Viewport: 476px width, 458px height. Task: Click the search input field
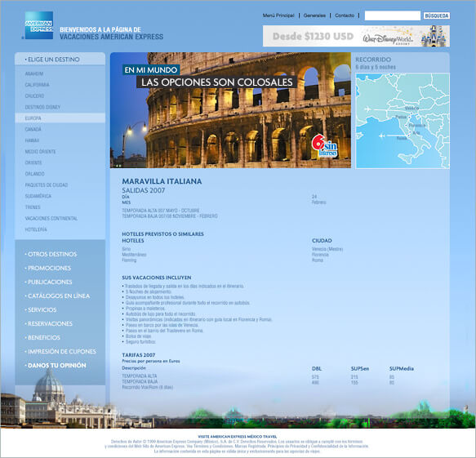(392, 16)
